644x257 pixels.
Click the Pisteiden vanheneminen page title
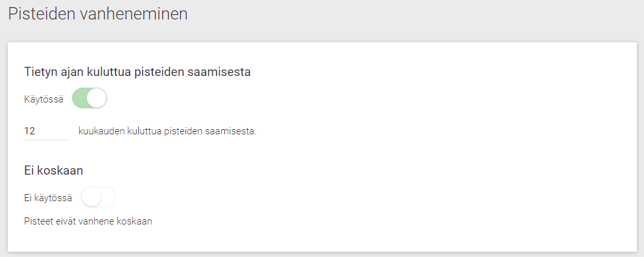click(98, 14)
